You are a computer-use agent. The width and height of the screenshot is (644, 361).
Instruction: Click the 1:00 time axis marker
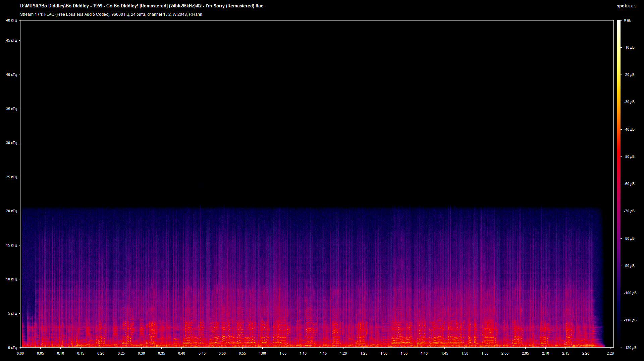pyautogui.click(x=263, y=354)
